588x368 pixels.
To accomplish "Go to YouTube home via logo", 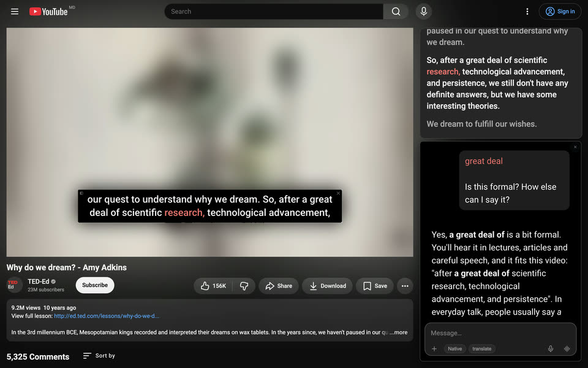I will 49,12.
